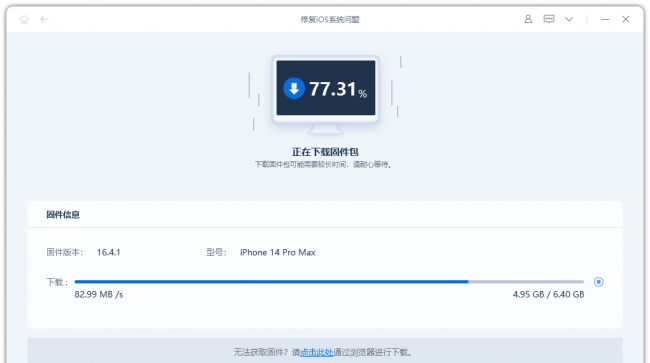Close the repair iOS window
The image size is (650, 363).
[x=626, y=19]
